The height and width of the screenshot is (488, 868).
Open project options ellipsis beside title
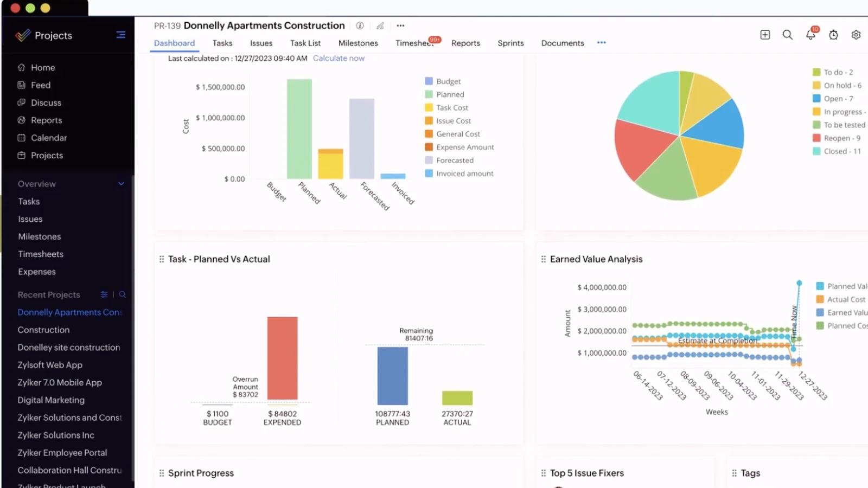click(400, 25)
